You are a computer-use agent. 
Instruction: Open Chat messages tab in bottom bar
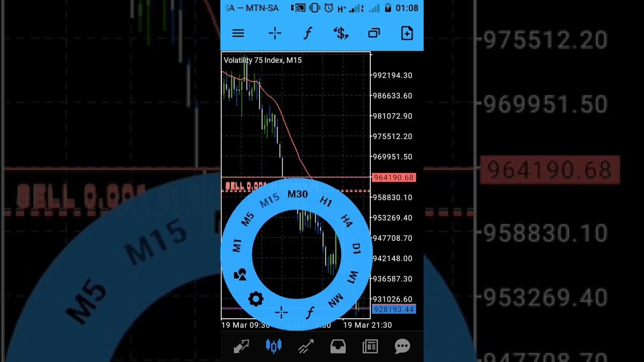tap(402, 346)
